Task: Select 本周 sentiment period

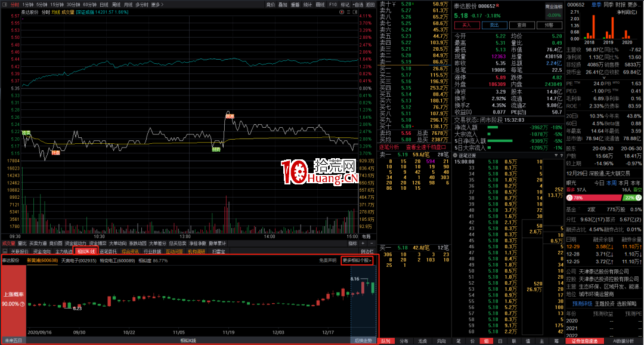Action: click(x=612, y=183)
